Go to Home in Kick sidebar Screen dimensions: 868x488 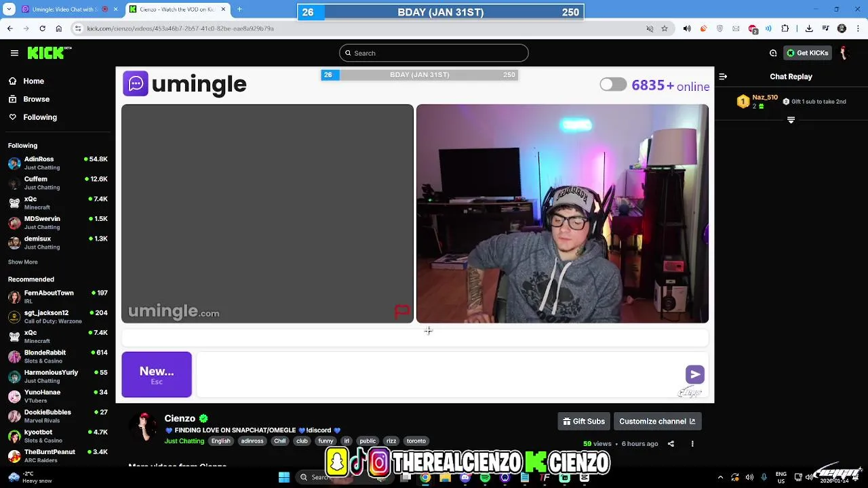[x=26, y=81]
